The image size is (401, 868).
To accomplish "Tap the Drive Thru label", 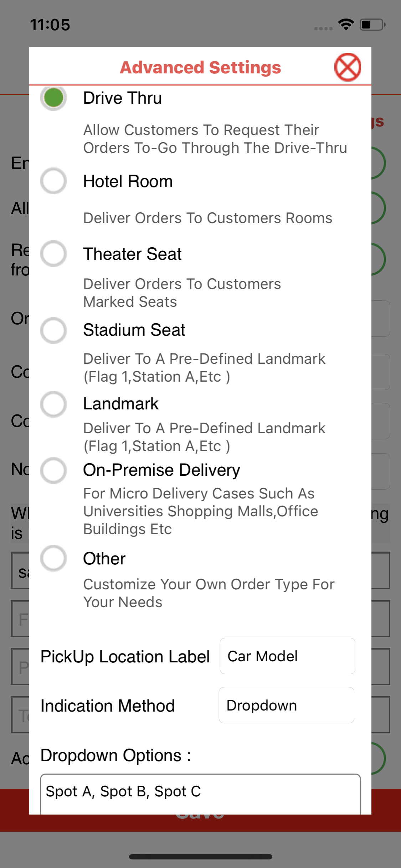I will tap(122, 98).
